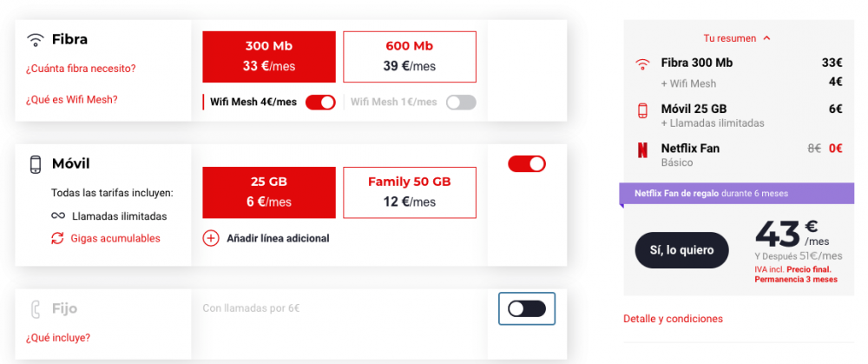This screenshot has width=868, height=364.
Task: Click the Wifi icon next to Fibra
Action: (35, 39)
